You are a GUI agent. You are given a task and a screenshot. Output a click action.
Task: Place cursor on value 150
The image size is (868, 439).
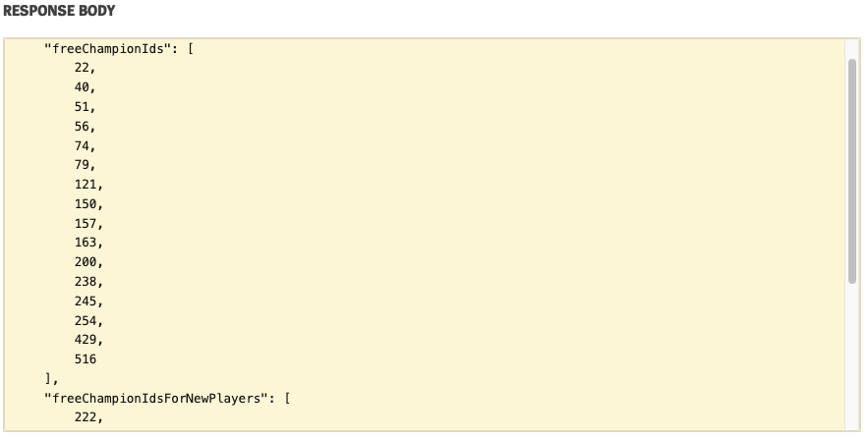(86, 204)
